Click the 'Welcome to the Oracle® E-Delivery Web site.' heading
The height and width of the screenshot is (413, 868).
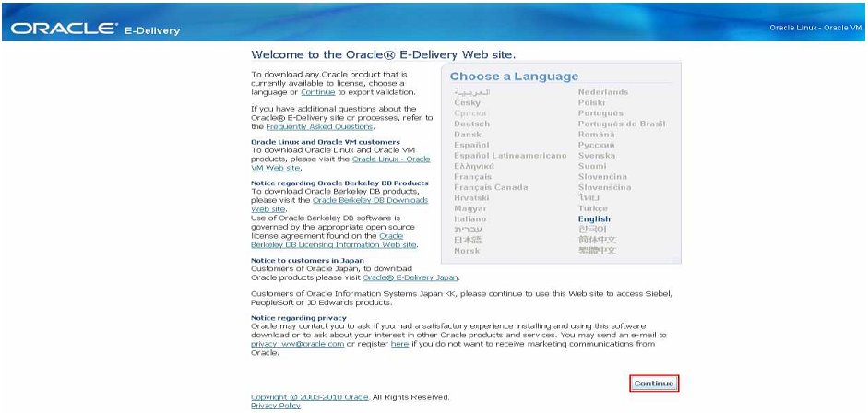click(x=383, y=54)
